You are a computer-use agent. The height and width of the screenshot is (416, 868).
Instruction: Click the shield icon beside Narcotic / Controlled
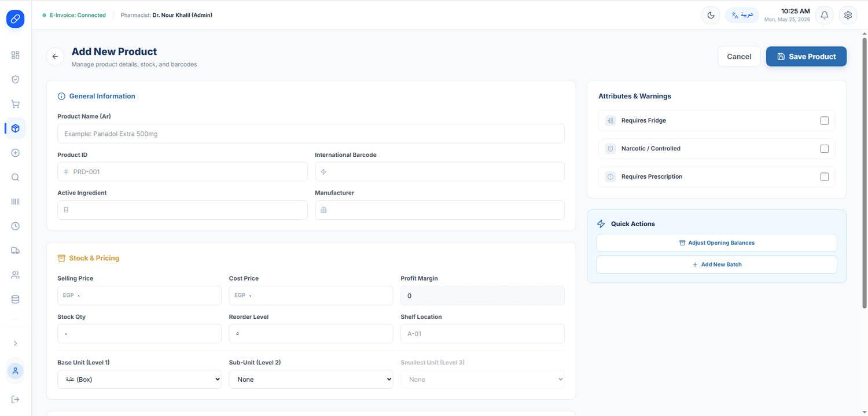click(610, 149)
